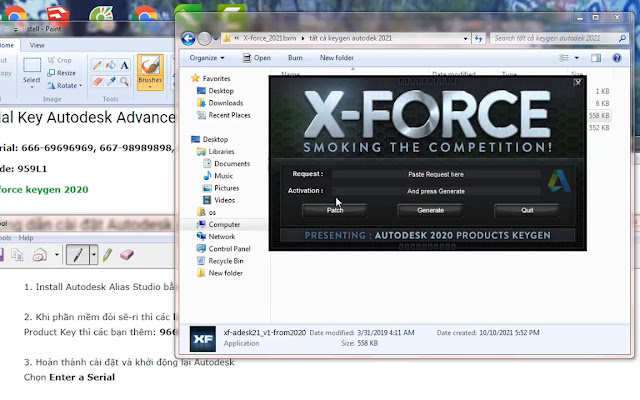The image size is (640, 400).
Task: Select the Pencil tool in Paint
Action: point(97,65)
